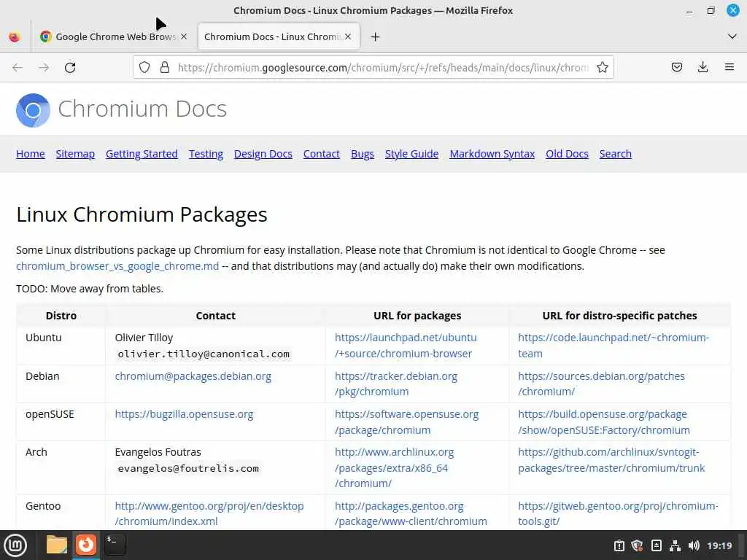Open the Style Guide nav link
The height and width of the screenshot is (560, 747).
[411, 154]
